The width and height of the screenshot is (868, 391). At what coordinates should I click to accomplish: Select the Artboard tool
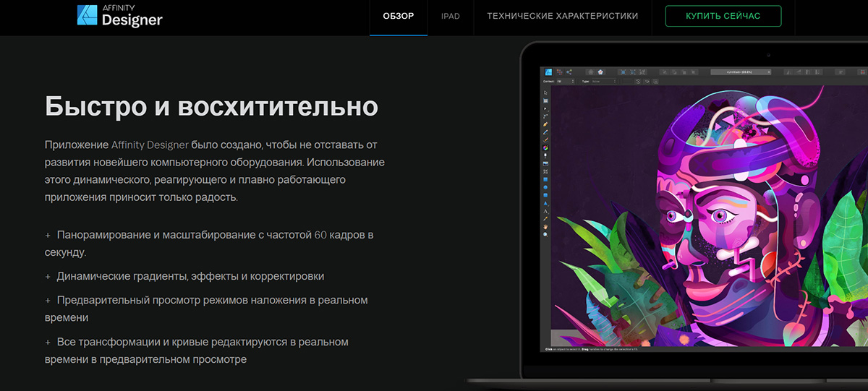[545, 100]
